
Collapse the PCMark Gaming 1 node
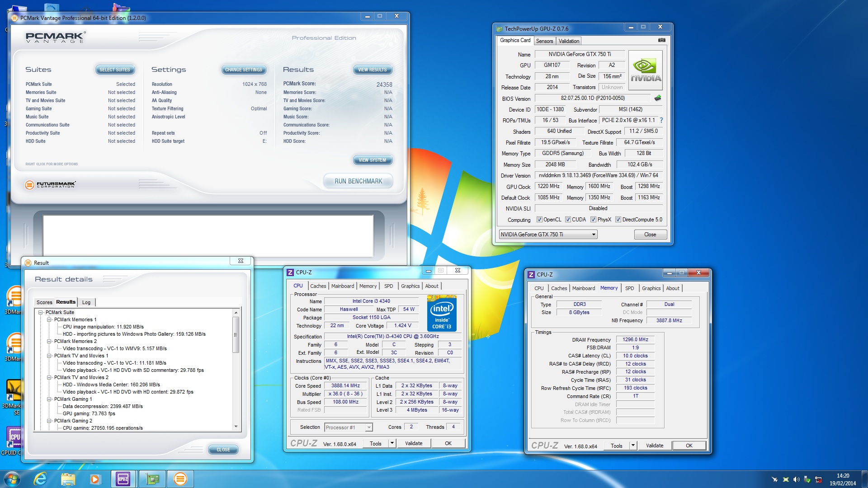click(x=49, y=399)
